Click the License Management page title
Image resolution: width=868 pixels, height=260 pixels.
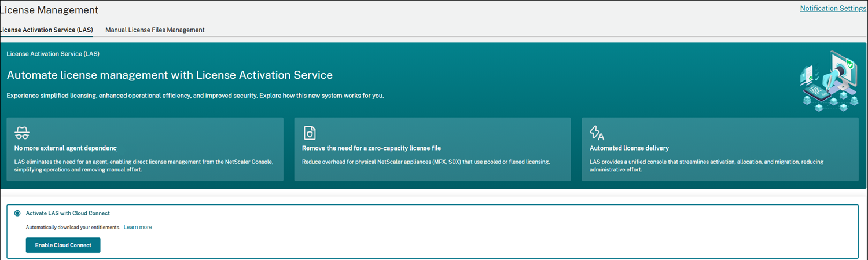[x=49, y=10]
